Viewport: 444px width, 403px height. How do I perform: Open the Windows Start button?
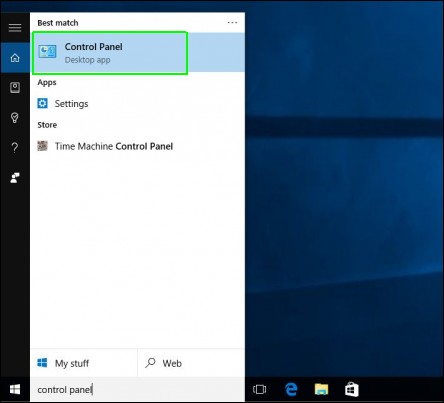point(15,389)
